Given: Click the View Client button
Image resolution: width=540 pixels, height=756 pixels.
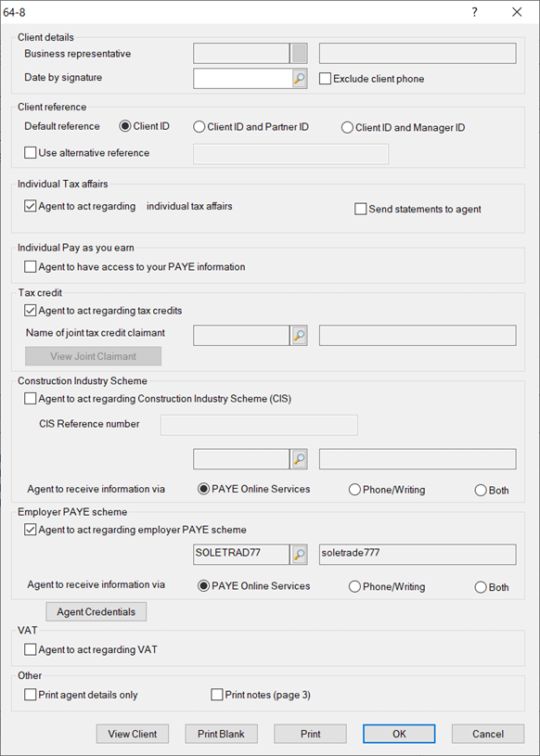Looking at the screenshot, I should 133,734.
